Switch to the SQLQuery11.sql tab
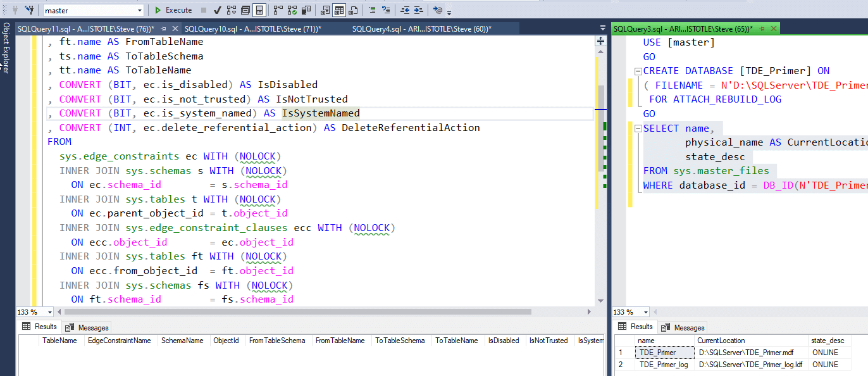This screenshot has height=376, width=868. pos(85,28)
